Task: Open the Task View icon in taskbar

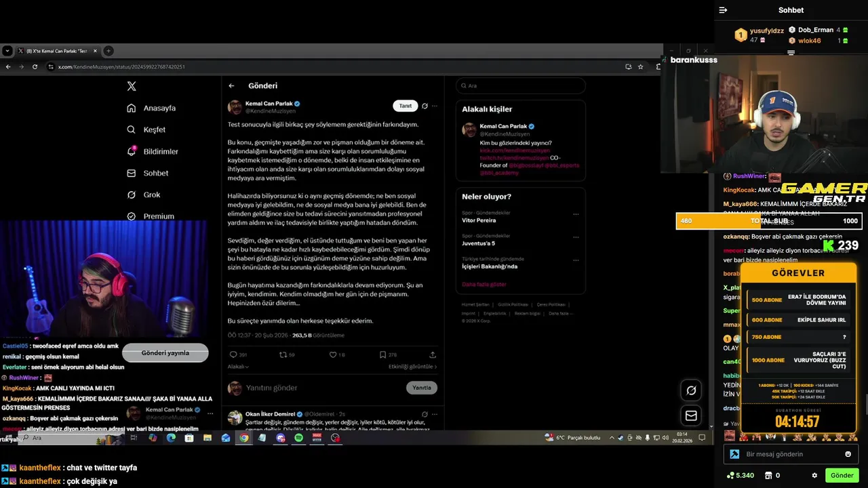Action: click(x=134, y=438)
